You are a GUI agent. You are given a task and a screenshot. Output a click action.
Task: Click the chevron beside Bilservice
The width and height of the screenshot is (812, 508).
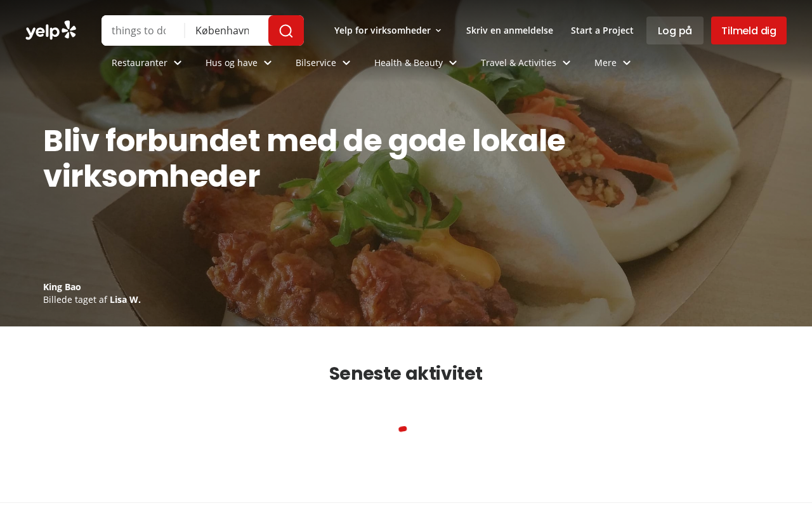point(346,63)
